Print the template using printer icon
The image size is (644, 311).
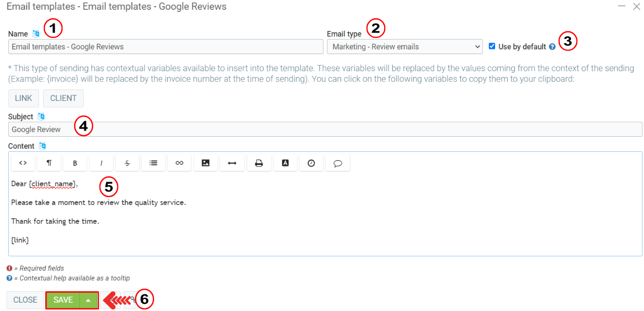coord(259,163)
